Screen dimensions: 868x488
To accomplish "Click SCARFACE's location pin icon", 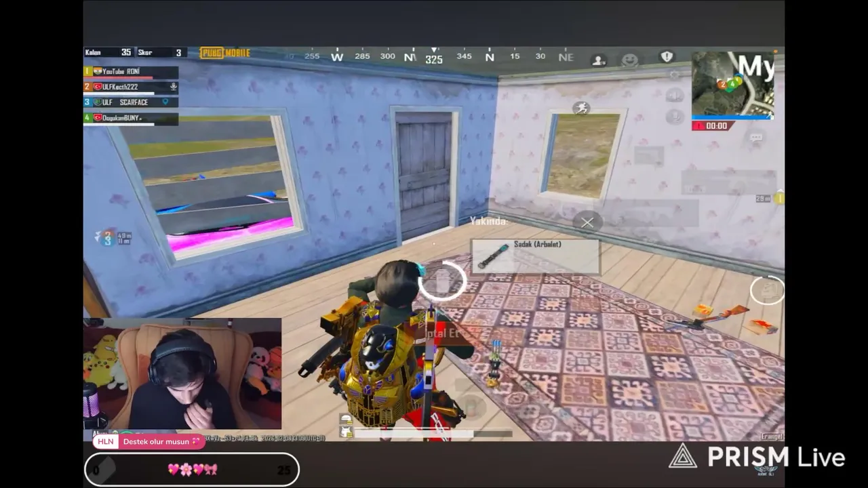I will click(166, 102).
